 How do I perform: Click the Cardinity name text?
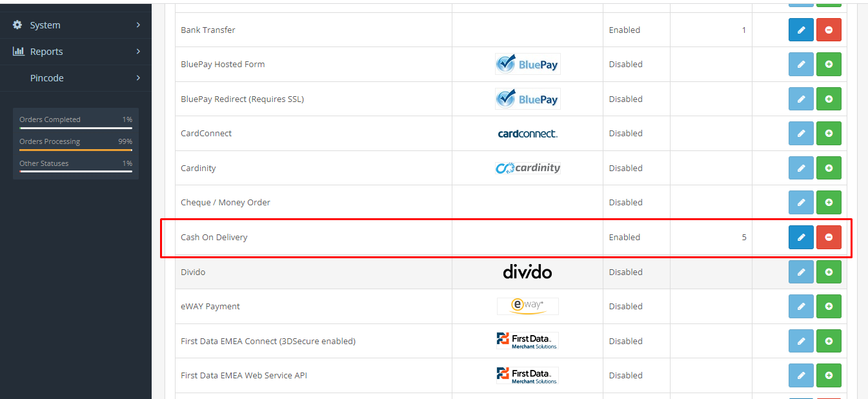point(198,168)
